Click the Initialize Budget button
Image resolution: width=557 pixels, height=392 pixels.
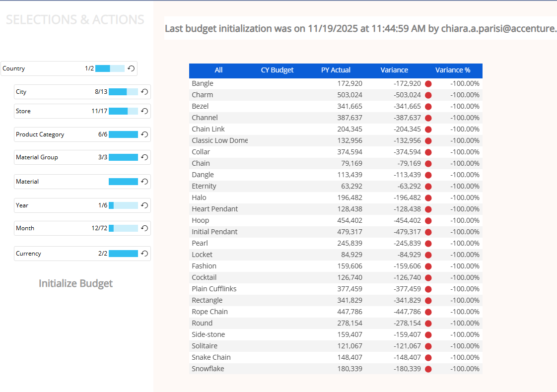pos(75,283)
